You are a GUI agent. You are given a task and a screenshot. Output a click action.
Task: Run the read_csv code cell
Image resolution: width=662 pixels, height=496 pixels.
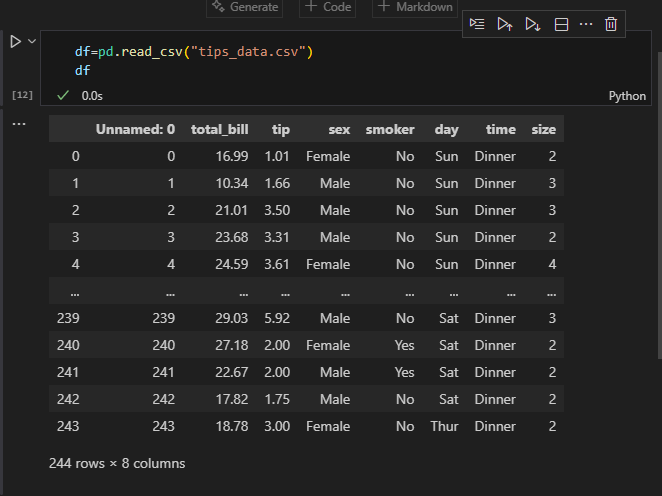point(15,41)
